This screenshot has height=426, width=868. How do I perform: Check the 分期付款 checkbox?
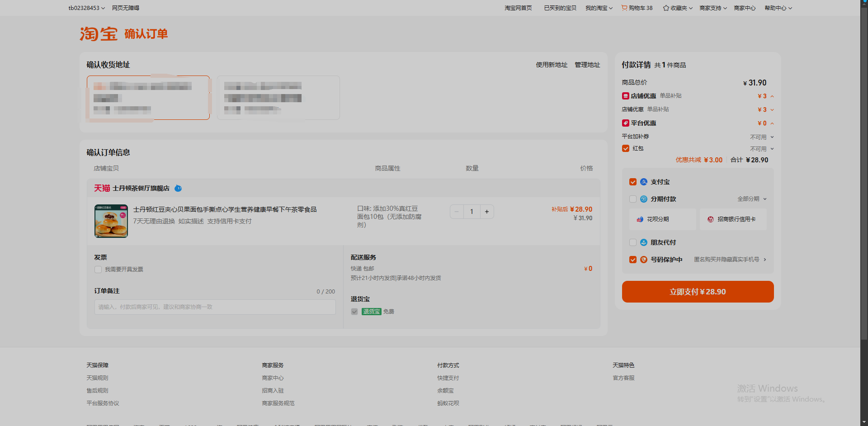tap(633, 199)
